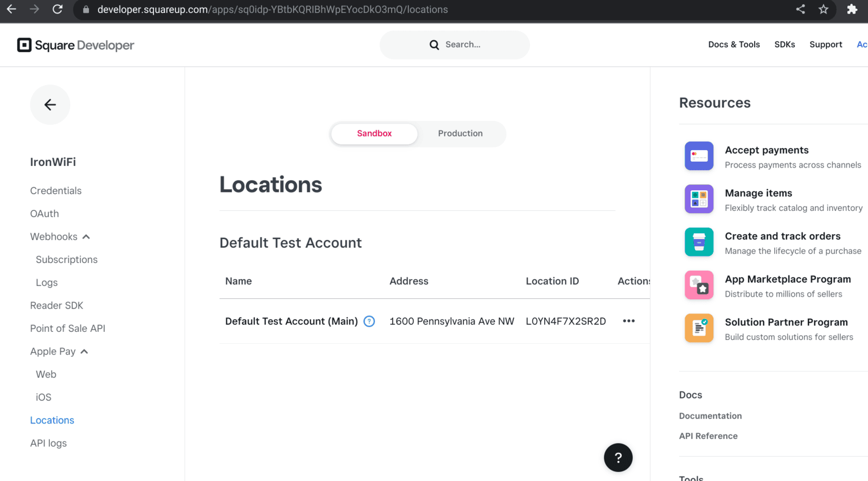Open Apple Pay iOS page
Screen dimensions: 868x481
pos(43,397)
